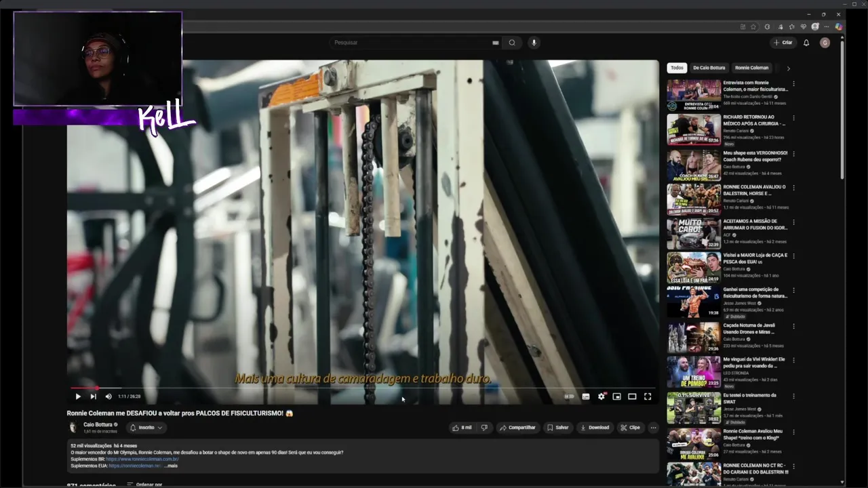Switch to miniplayer mode

click(616, 396)
